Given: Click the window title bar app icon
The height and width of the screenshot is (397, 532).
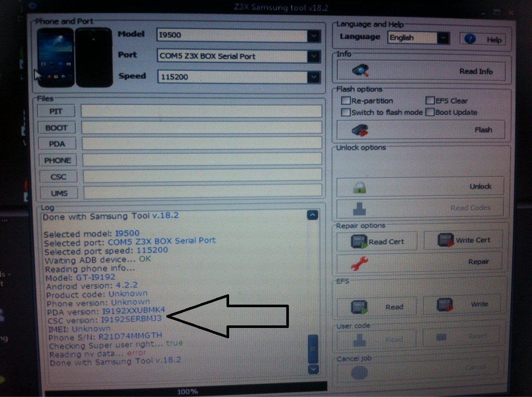Looking at the screenshot, I should 33,6.
